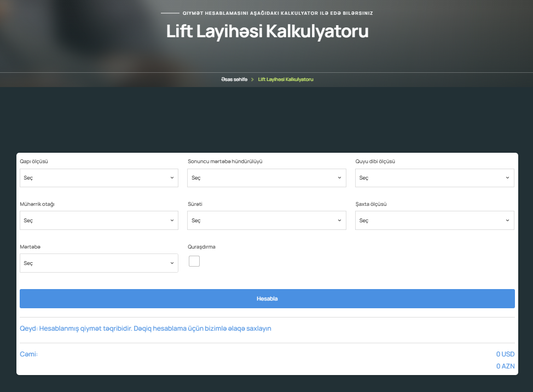533x392 pixels.
Task: Select the Lift Layihəsi Kalkulyatoru breadcrumb item
Action: pos(285,79)
